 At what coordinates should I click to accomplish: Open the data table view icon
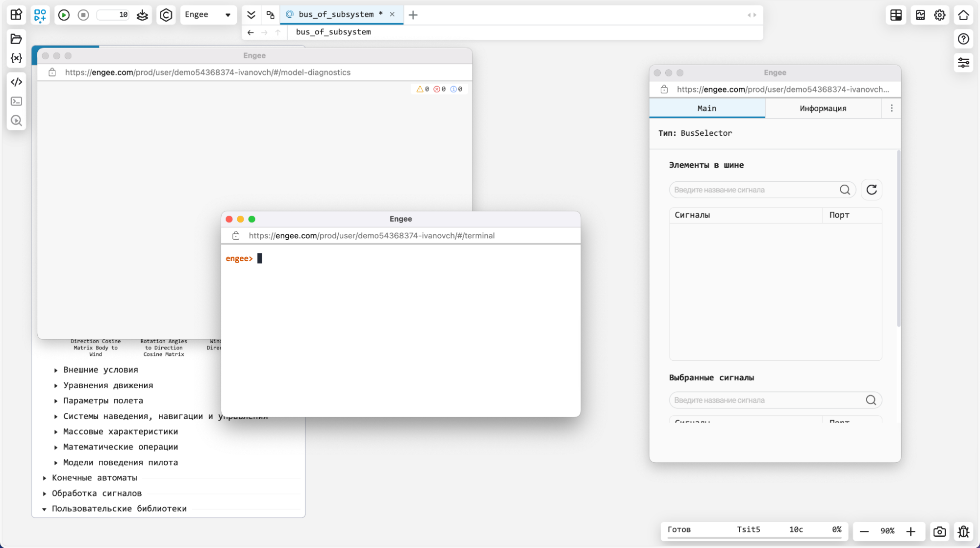tap(896, 15)
